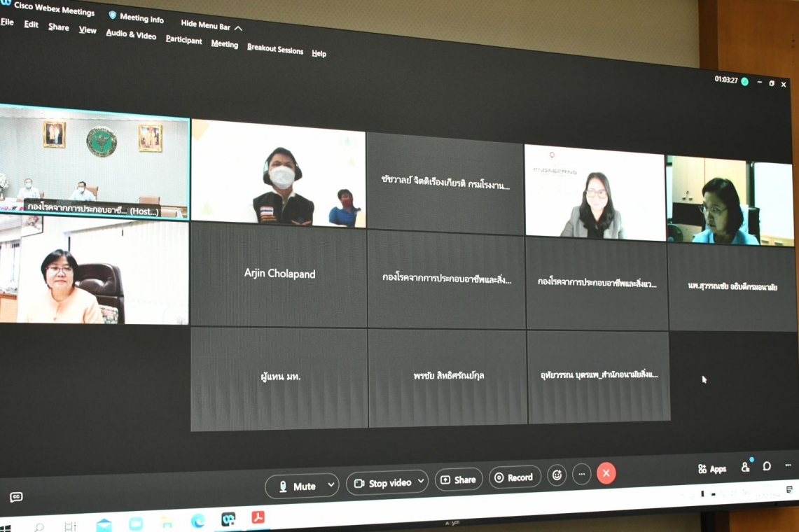
Task: Start recording with the Record button
Action: 514,477
